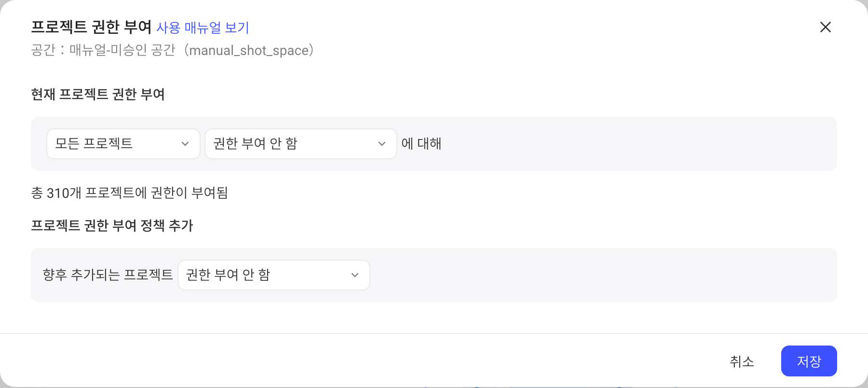Click the 향후 추가되는 프로젝트 label
Screen dimensions: 868x388
108,275
